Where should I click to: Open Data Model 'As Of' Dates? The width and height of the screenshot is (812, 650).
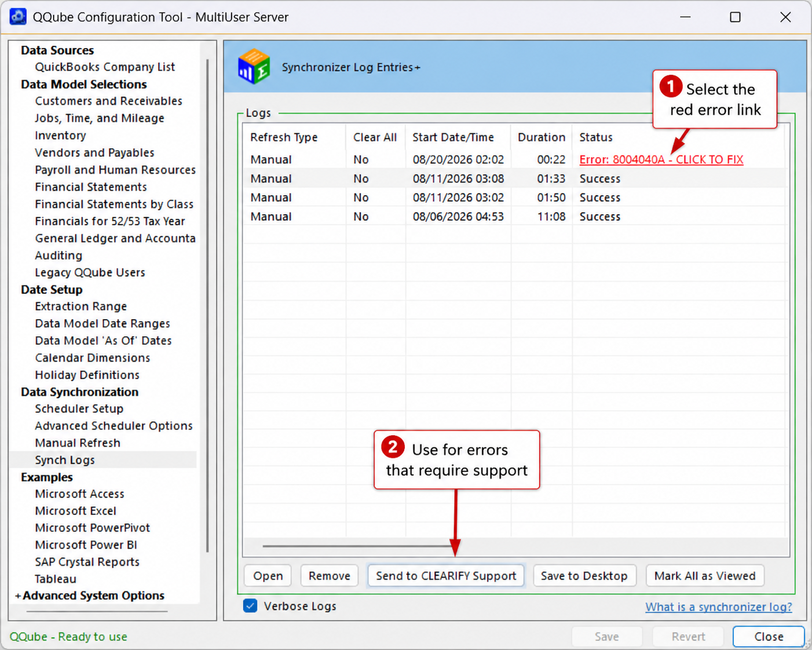[103, 341]
